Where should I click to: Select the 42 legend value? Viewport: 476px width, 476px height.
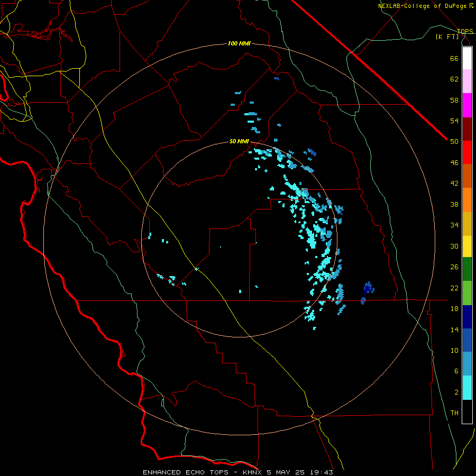pyautogui.click(x=454, y=184)
